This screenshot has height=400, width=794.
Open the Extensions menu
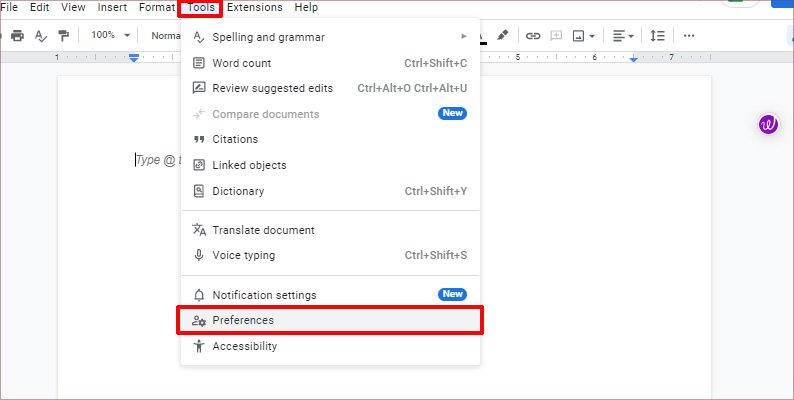tap(255, 8)
